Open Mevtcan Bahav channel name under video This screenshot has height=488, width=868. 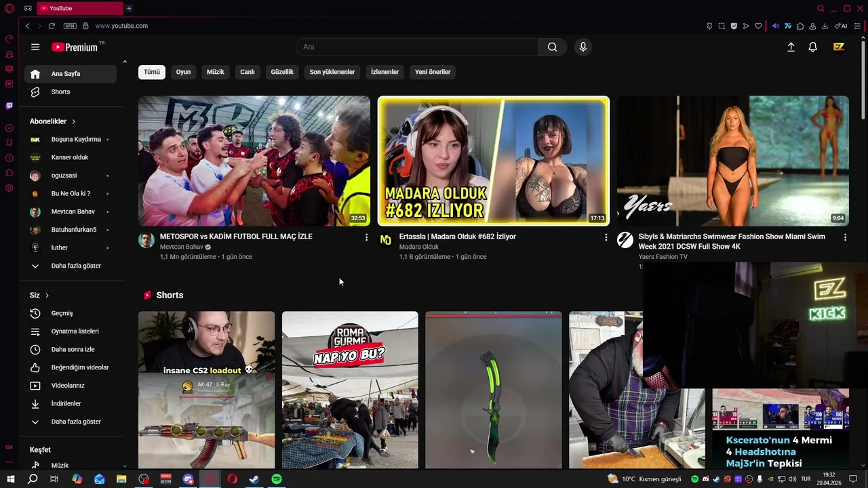181,247
